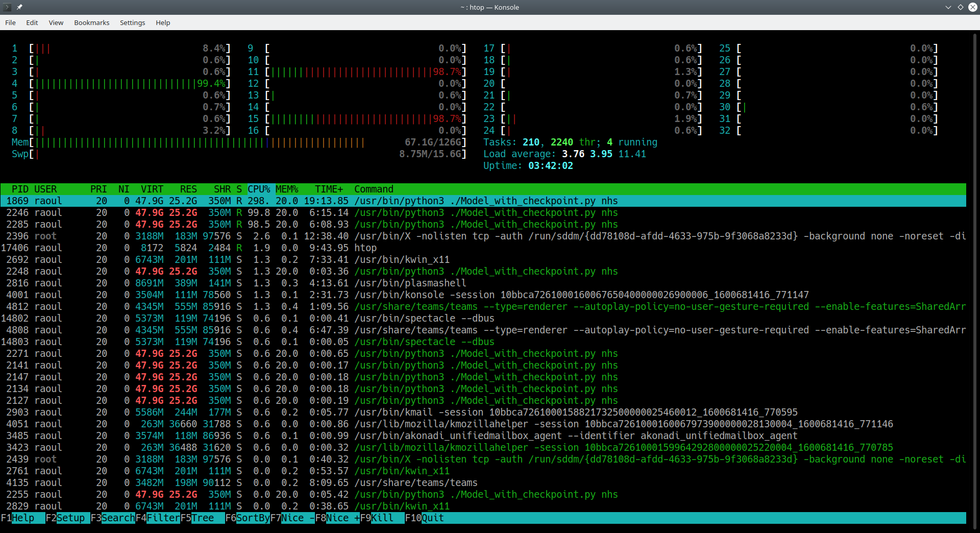Click the F5 Tree button
Viewport: 980px width, 533px height.
pos(203,518)
